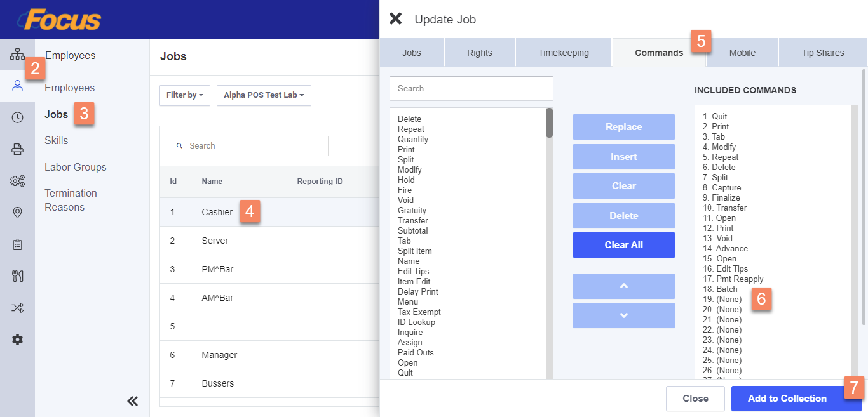The height and width of the screenshot is (417, 868).
Task: Collapse the sidebar with double chevron
Action: click(x=133, y=400)
